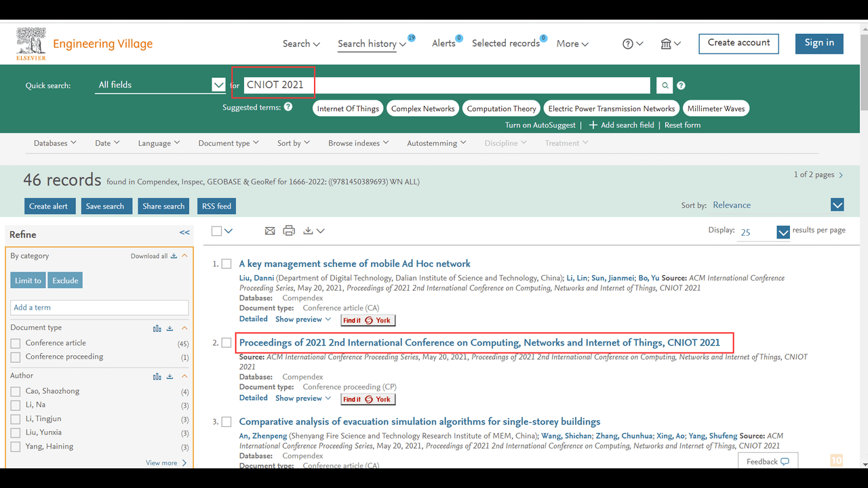Check author Liu, Yunxia filter

(x=16, y=433)
